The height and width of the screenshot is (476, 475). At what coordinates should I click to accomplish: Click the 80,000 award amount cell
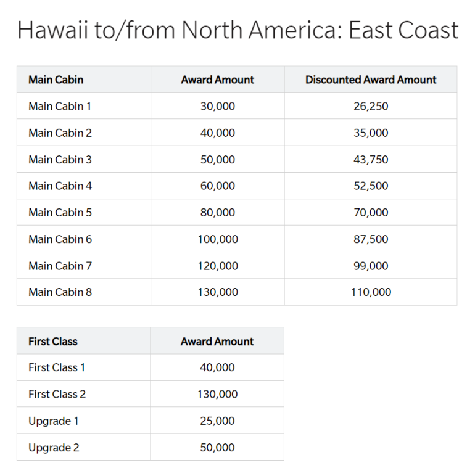(x=217, y=212)
